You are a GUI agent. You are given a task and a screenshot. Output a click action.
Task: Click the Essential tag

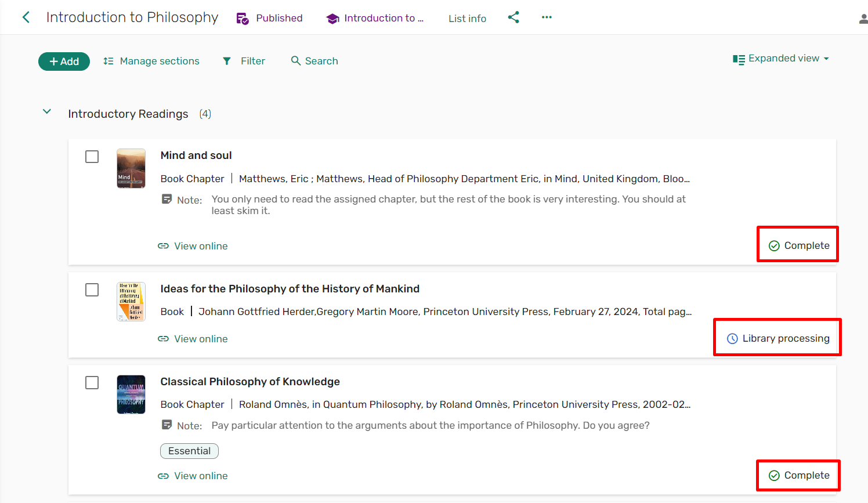(189, 451)
